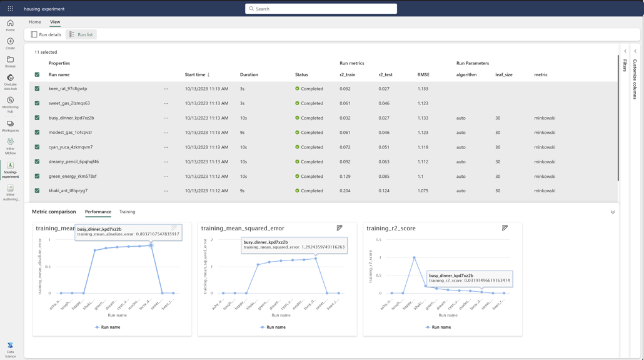Open more options for khaki_ant_t8hpryg7
This screenshot has width=644, height=360.
pos(166,191)
